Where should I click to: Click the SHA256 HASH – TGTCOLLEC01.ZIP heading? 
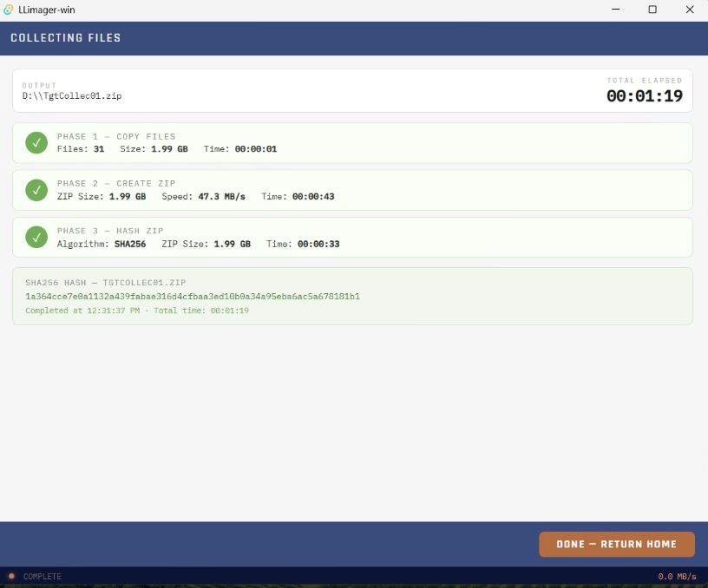(x=105, y=283)
